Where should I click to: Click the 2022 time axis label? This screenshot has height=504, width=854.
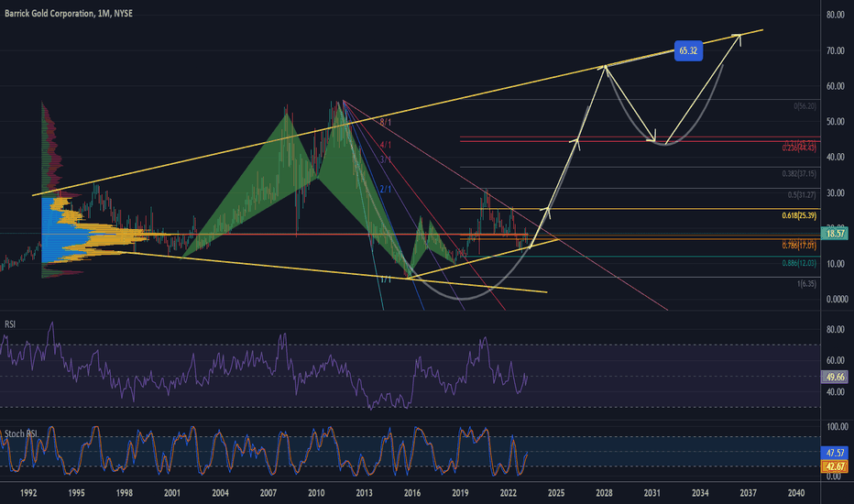click(509, 493)
